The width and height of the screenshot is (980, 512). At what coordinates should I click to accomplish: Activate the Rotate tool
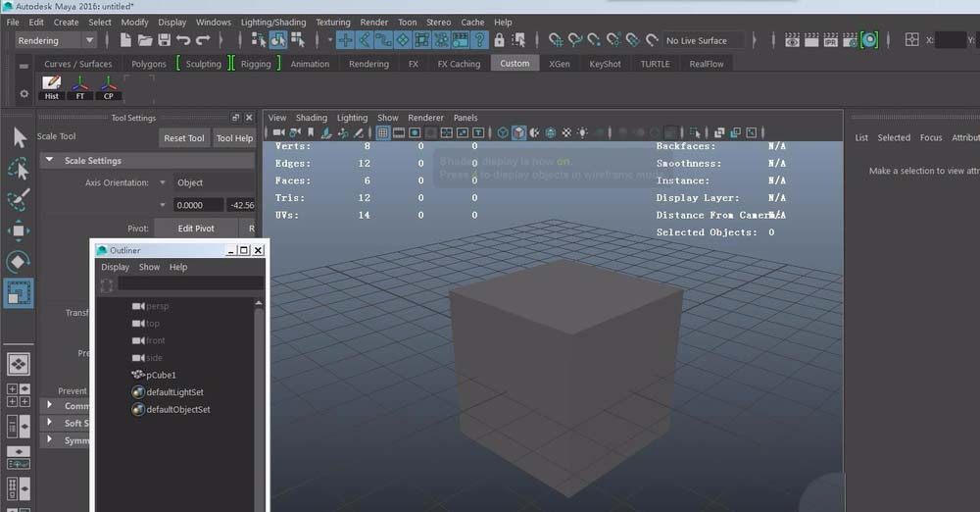19,262
